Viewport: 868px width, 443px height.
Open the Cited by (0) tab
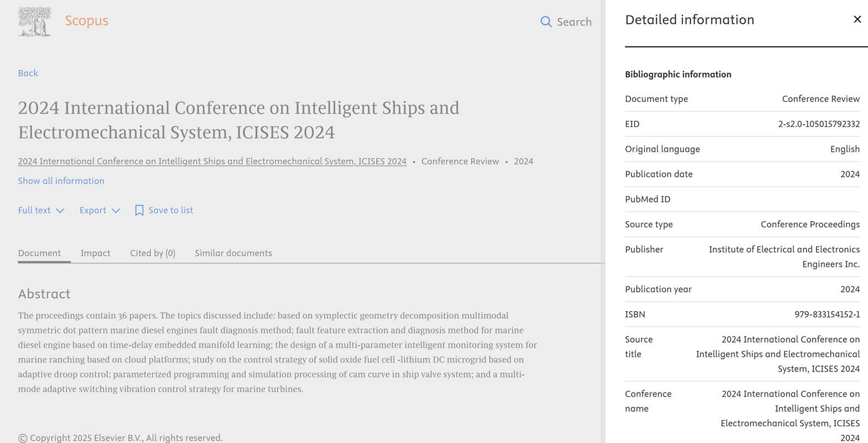(x=153, y=253)
